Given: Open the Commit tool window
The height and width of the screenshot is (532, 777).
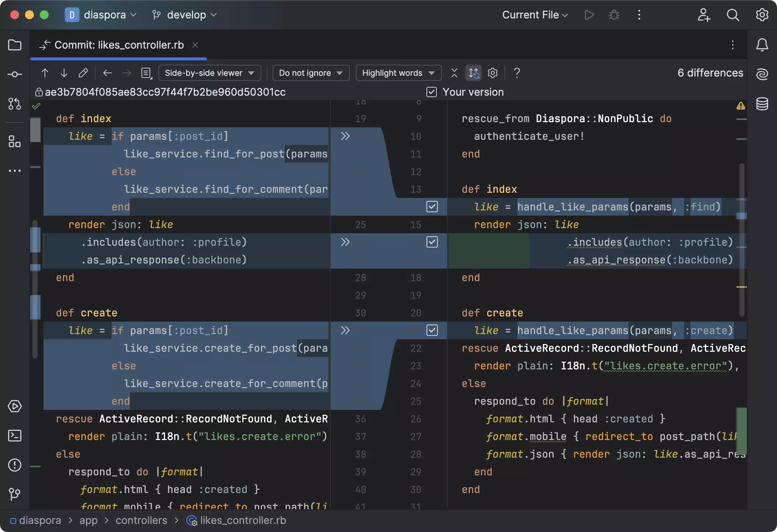Looking at the screenshot, I should tap(15, 74).
